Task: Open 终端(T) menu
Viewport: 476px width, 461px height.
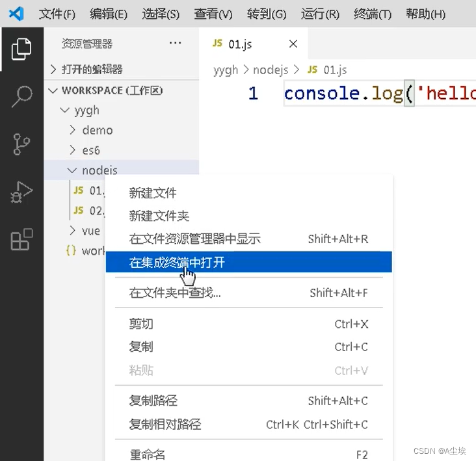Action: click(x=373, y=14)
